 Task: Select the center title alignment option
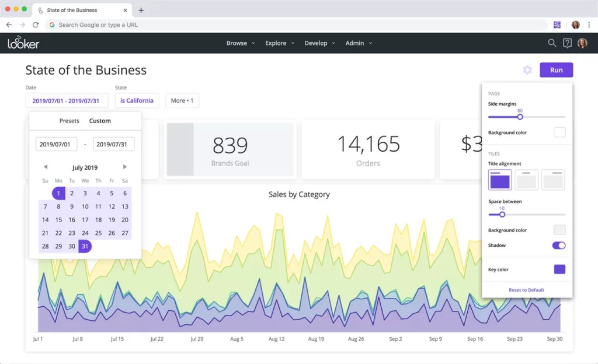[526, 180]
